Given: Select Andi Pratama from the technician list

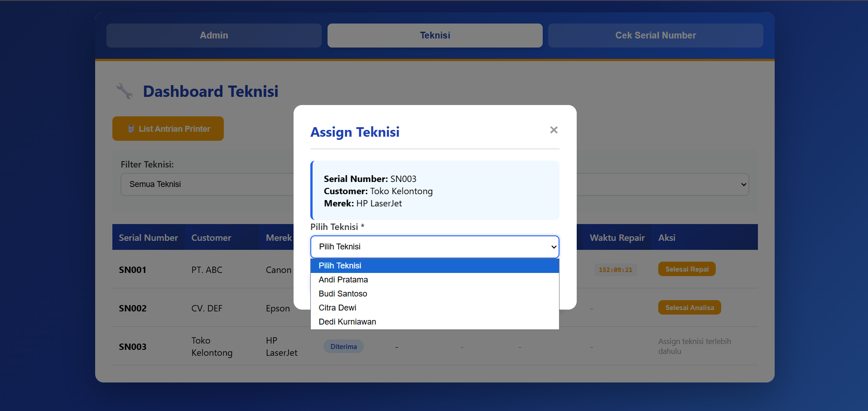Looking at the screenshot, I should point(343,280).
